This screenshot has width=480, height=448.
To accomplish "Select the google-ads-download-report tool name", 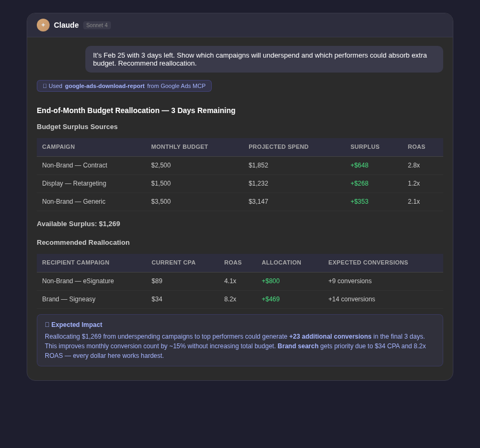I will point(105,86).
